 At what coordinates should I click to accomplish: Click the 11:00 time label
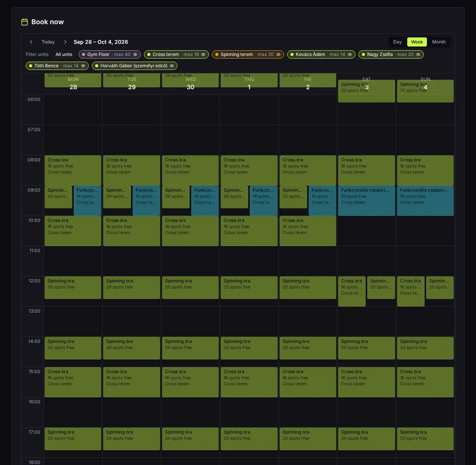coord(35,251)
